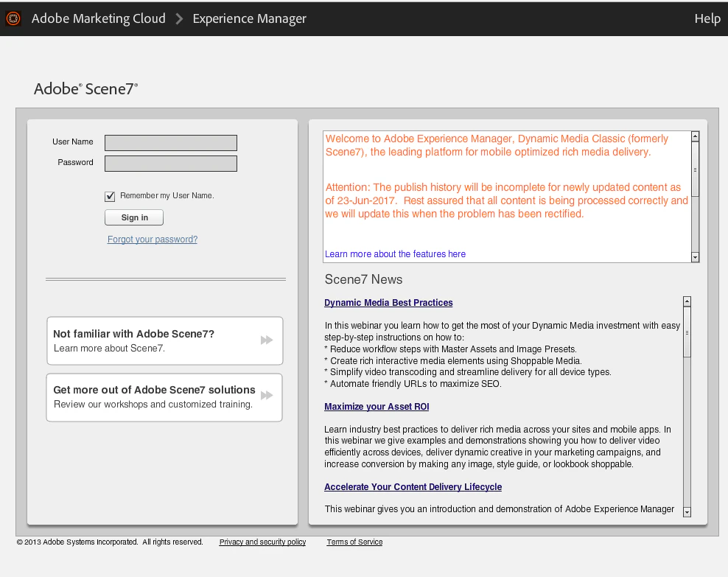Click the Forgot your password link

[x=153, y=239]
